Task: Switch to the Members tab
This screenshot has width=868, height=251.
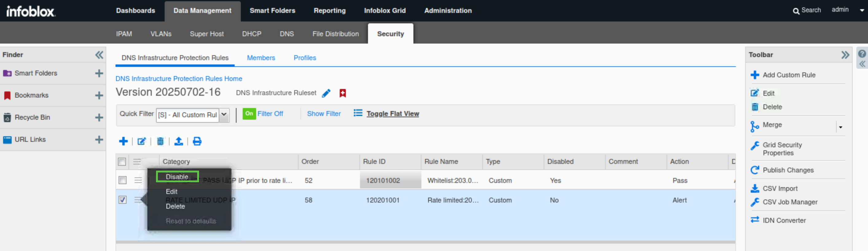Action: [261, 58]
